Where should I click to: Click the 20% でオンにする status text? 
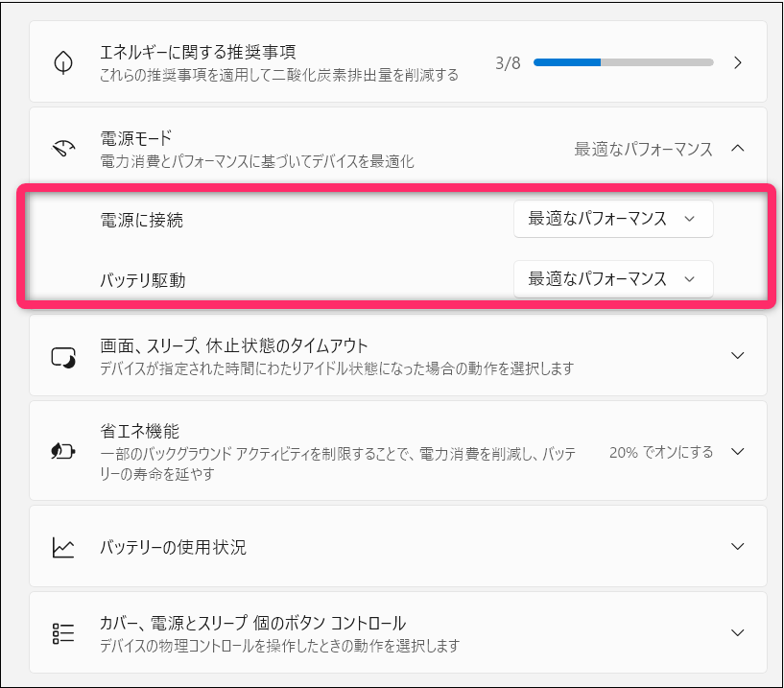[661, 451]
